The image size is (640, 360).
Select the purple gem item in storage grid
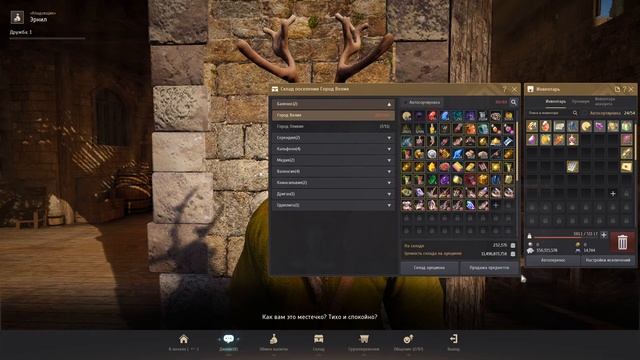(x=444, y=180)
